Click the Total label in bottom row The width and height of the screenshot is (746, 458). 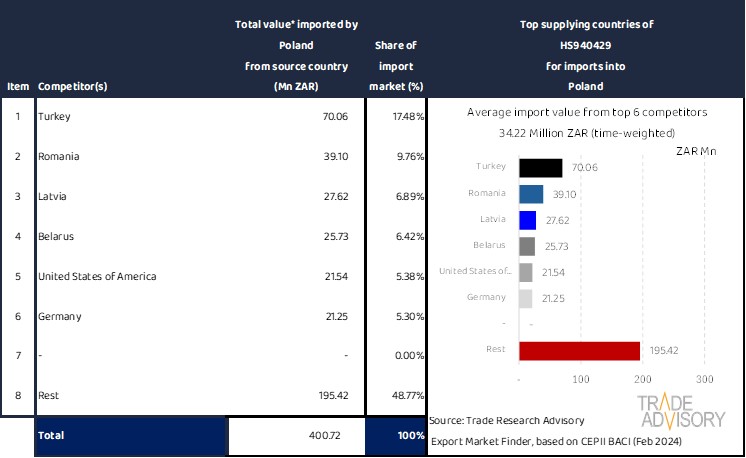point(52,437)
